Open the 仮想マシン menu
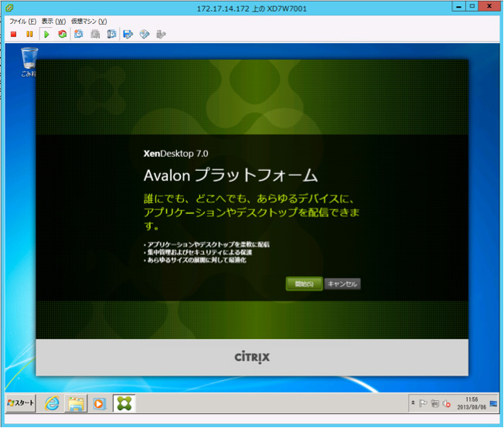This screenshot has width=504, height=428. [89, 21]
